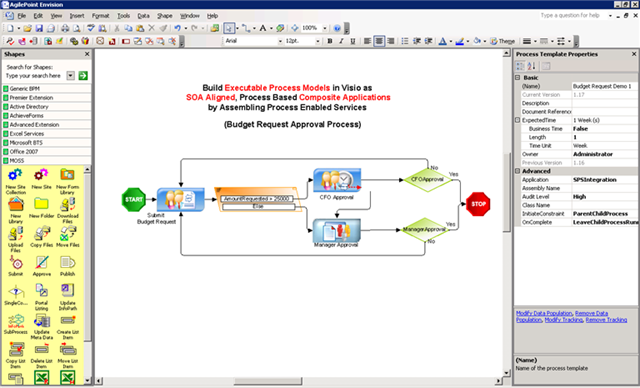Select the SingleCondition shape
Screen dimensions: 640x388
tap(16, 295)
